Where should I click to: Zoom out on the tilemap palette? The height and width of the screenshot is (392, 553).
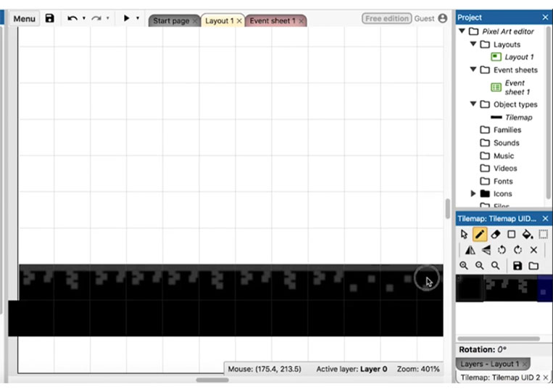(x=480, y=265)
